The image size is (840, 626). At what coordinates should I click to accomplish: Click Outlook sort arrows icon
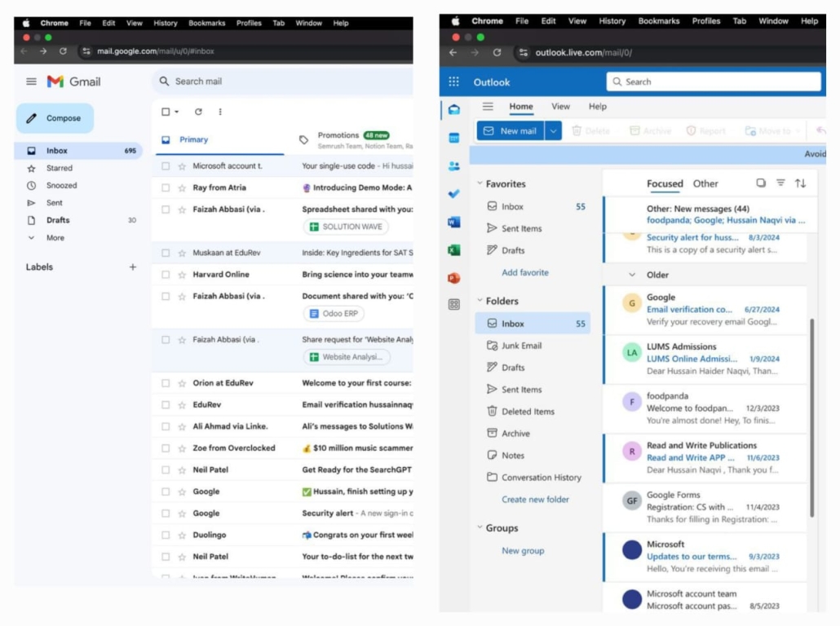click(800, 183)
